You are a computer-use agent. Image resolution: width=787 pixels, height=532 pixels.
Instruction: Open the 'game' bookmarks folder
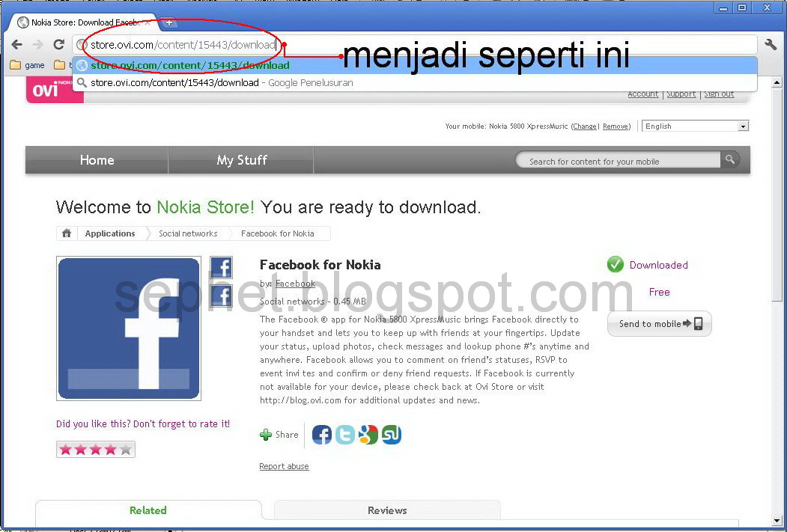point(28,65)
